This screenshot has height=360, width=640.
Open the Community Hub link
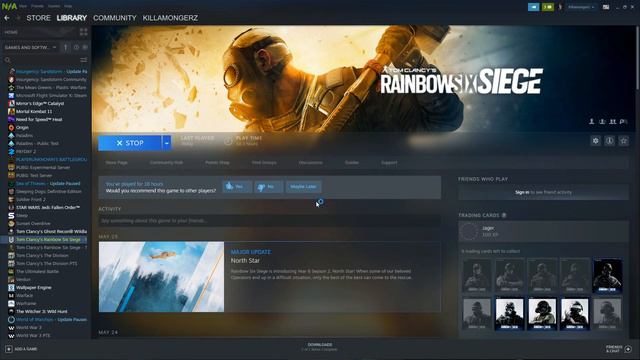click(x=166, y=162)
